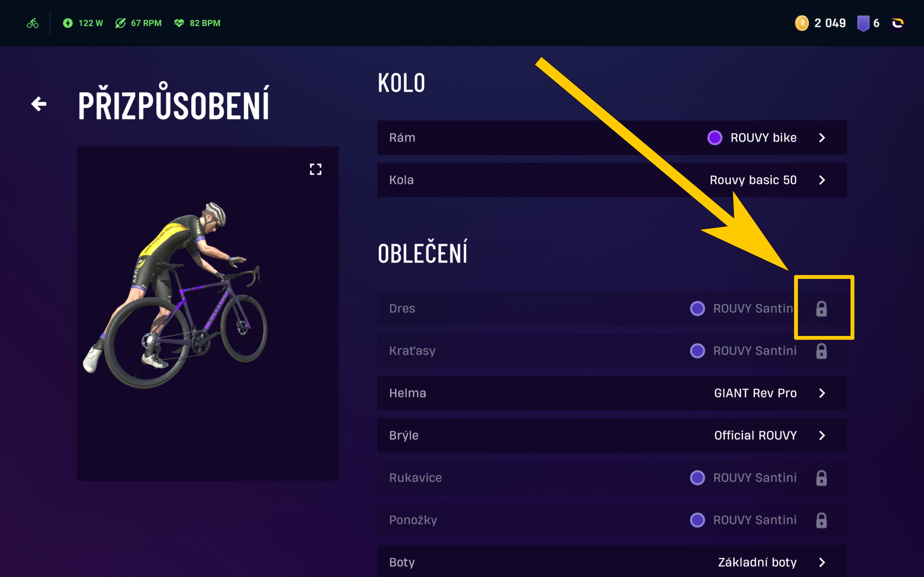Expand the Kola wheels option
Screen dimensions: 924x577
pyautogui.click(x=612, y=180)
